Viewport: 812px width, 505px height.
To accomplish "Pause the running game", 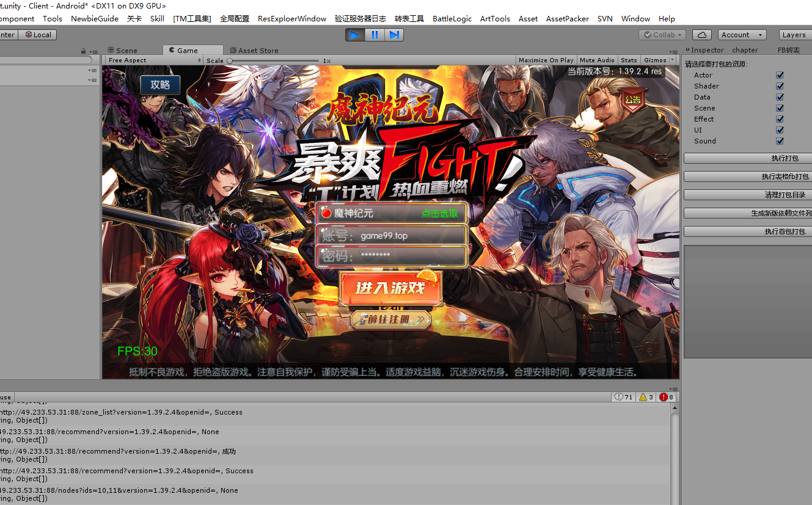I will click(375, 35).
